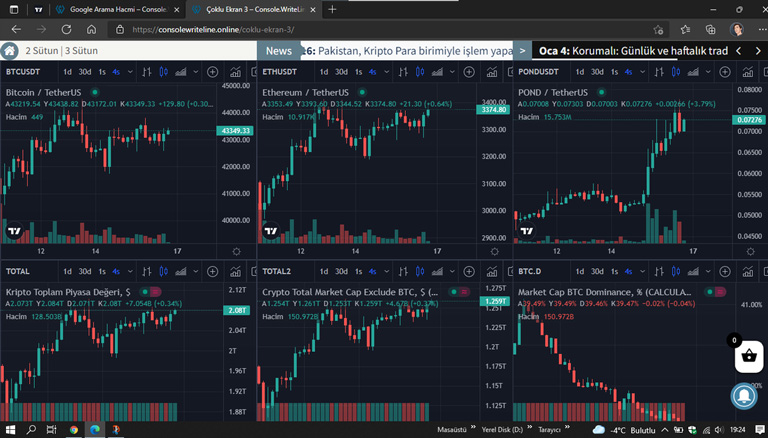Screen dimensions: 768x438
Task: Click next arrow on the news ticker
Action: [x=757, y=50]
